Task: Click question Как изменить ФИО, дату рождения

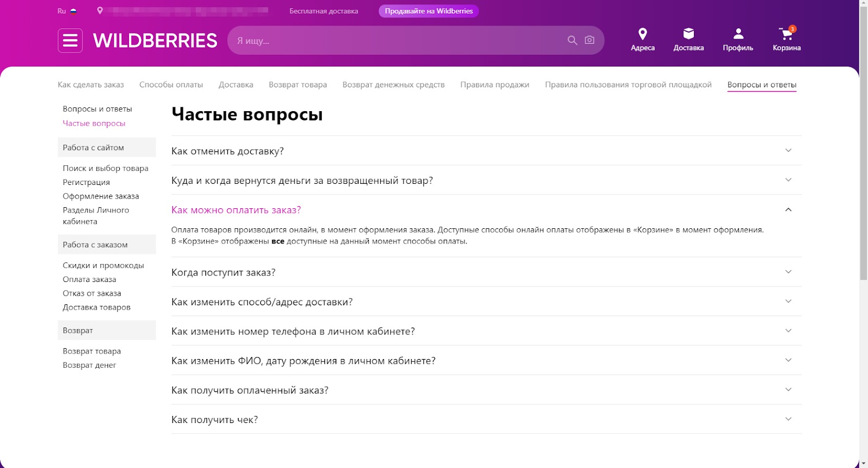Action: (x=303, y=361)
